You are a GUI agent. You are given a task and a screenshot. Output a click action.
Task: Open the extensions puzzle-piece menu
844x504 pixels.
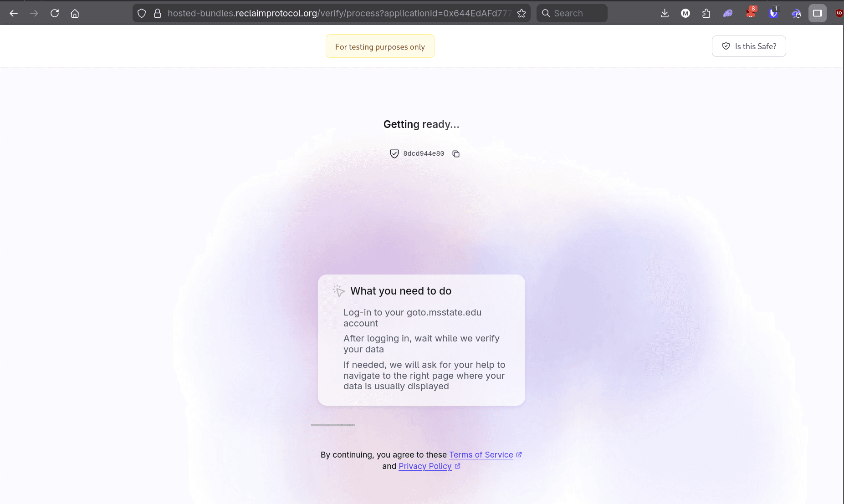click(706, 13)
